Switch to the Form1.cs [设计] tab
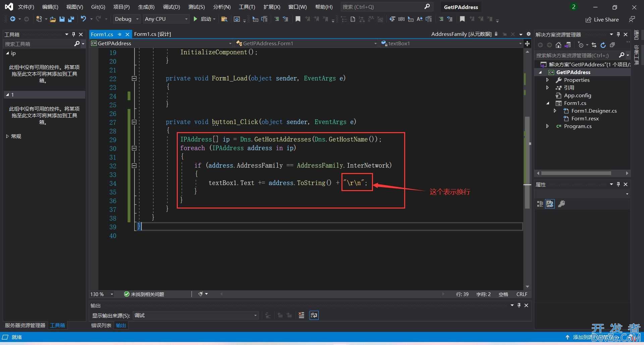Image resolution: width=644 pixels, height=345 pixels. point(153,34)
